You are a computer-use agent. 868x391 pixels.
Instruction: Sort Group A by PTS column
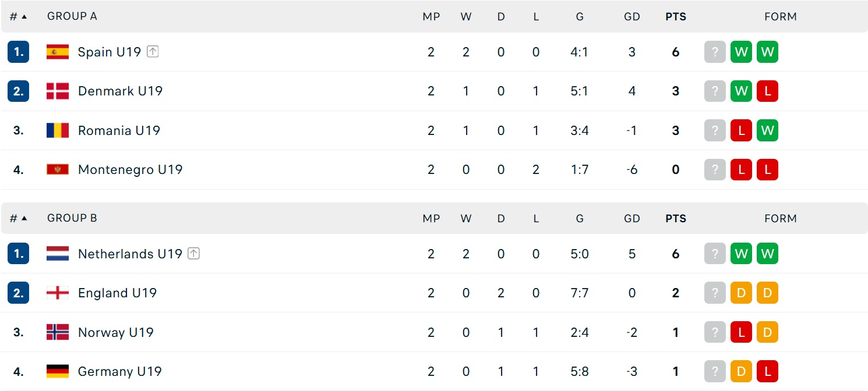(x=676, y=17)
